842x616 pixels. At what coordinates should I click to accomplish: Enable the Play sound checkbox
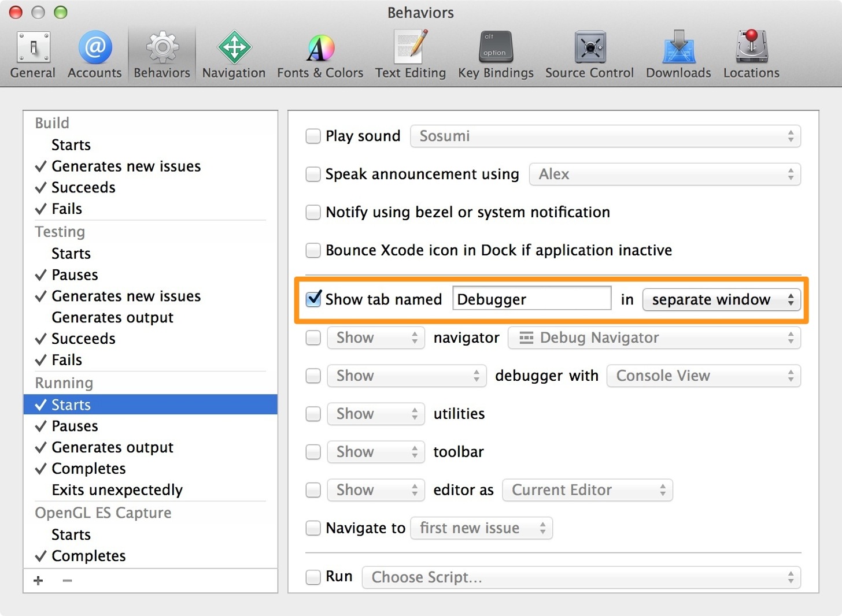pos(313,136)
